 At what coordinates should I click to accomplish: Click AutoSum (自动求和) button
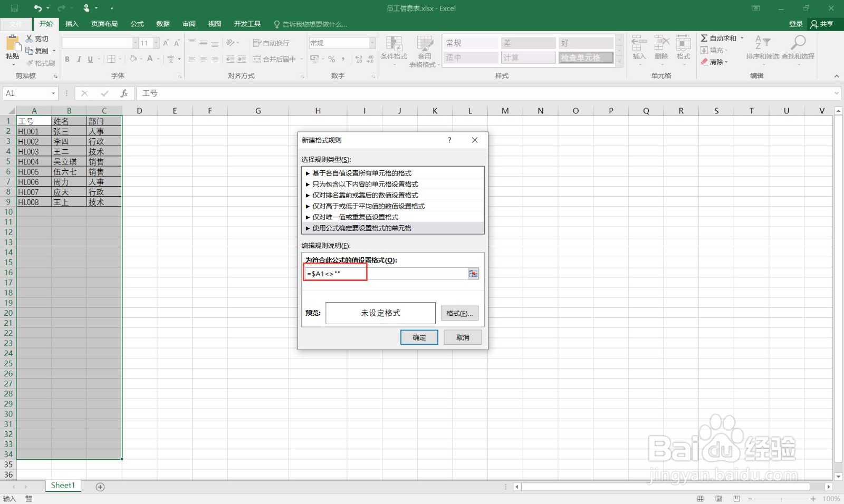[718, 38]
